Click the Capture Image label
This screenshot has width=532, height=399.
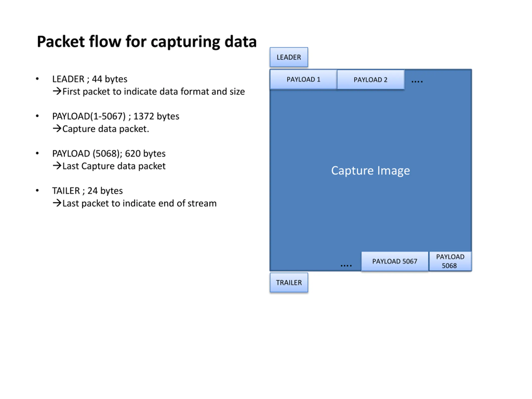[x=370, y=171]
